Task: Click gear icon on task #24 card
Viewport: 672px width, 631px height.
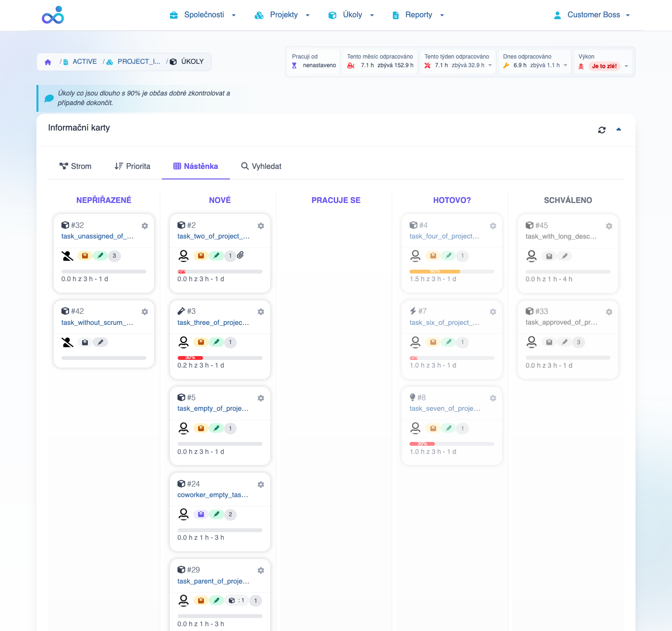Action: (x=261, y=485)
